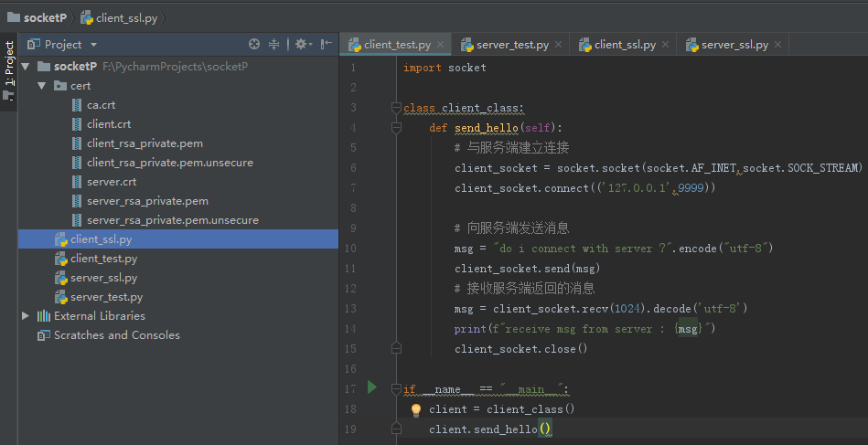
Task: Click socketP in the breadcrumb bar
Action: (x=47, y=16)
